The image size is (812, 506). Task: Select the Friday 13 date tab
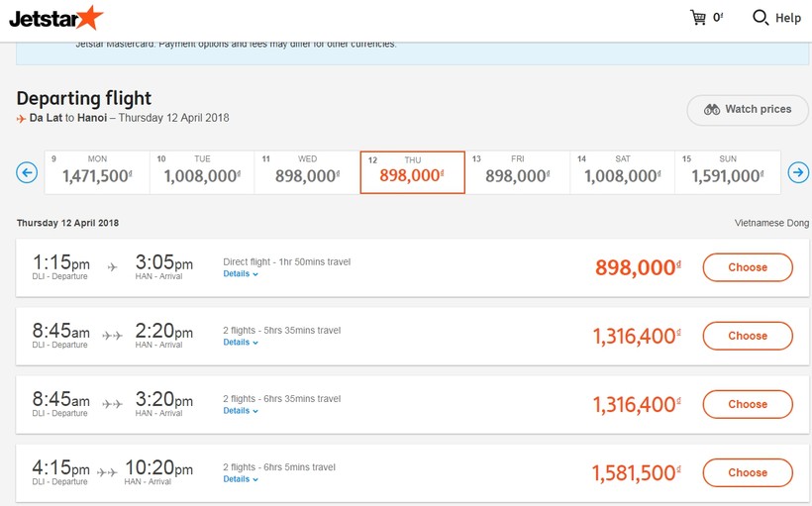pos(517,172)
